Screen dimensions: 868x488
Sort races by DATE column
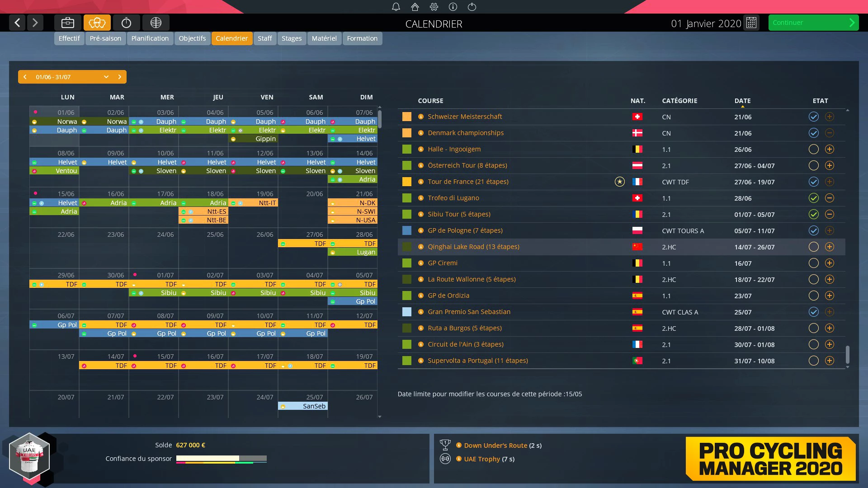click(x=742, y=101)
